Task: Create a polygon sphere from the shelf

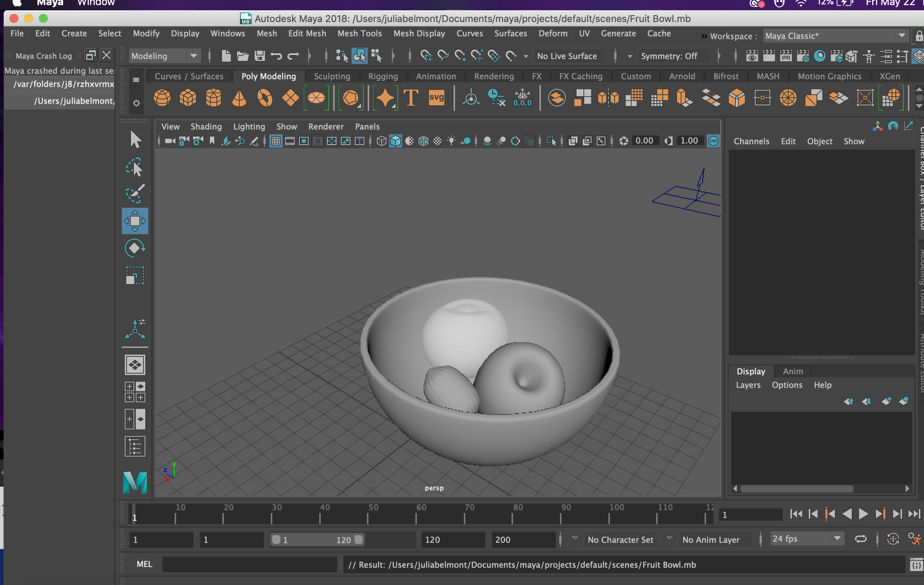Action: click(x=162, y=98)
